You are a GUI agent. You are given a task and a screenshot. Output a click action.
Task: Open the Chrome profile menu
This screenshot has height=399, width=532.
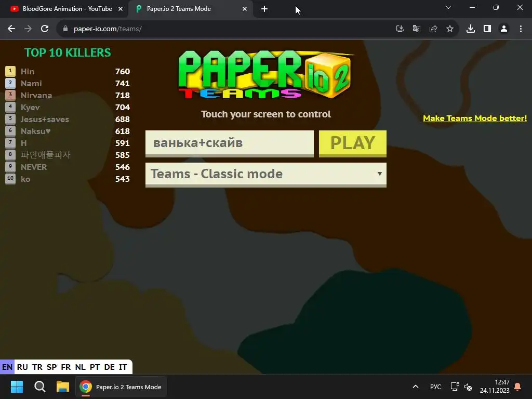pos(504,29)
